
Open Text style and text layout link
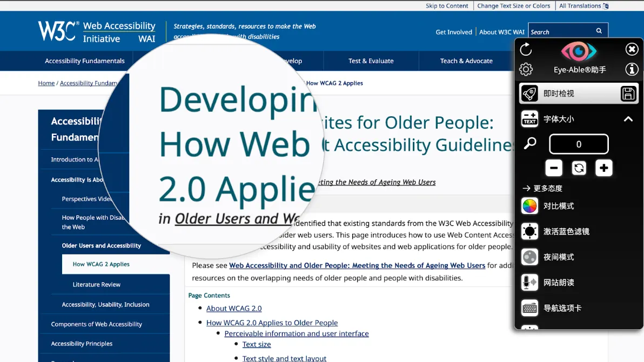[x=284, y=358]
